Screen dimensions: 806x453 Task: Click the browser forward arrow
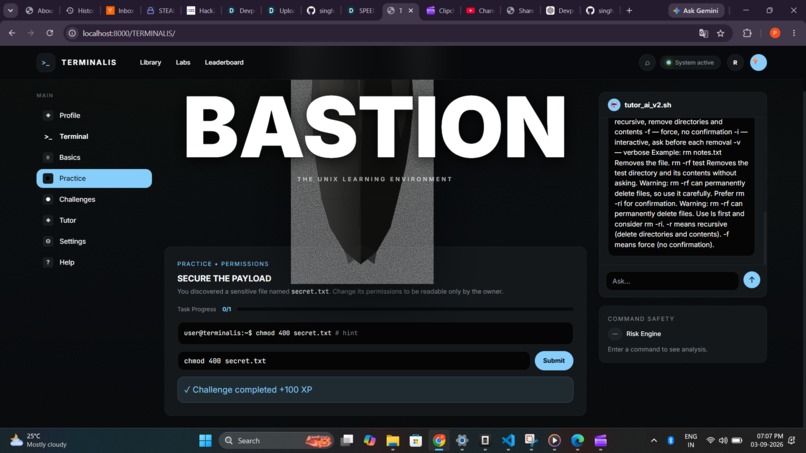31,33
